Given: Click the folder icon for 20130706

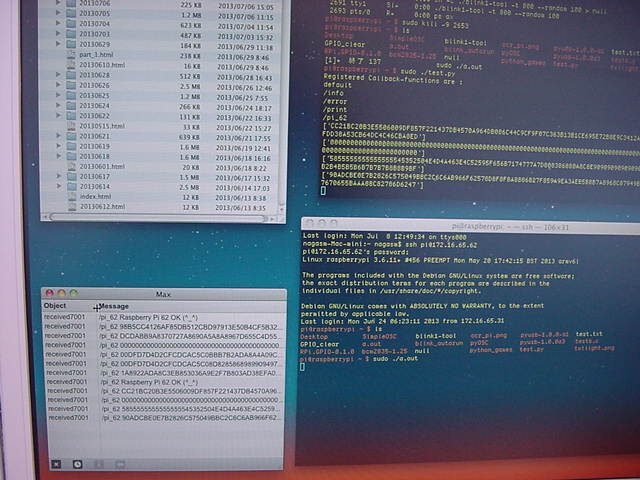Looking at the screenshot, I should point(71,4).
